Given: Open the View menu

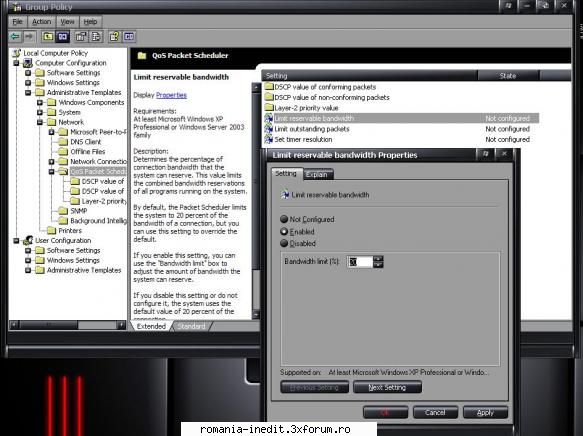Looking at the screenshot, I should click(x=67, y=22).
